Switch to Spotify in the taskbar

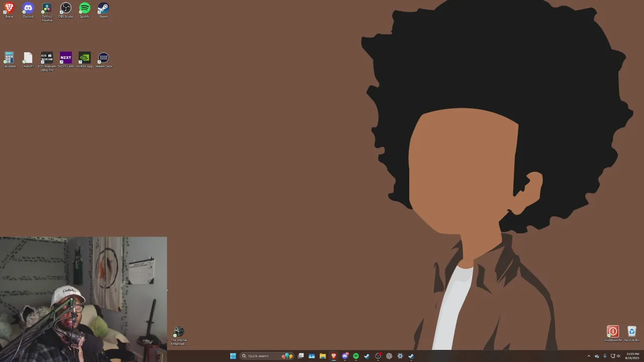(356, 356)
